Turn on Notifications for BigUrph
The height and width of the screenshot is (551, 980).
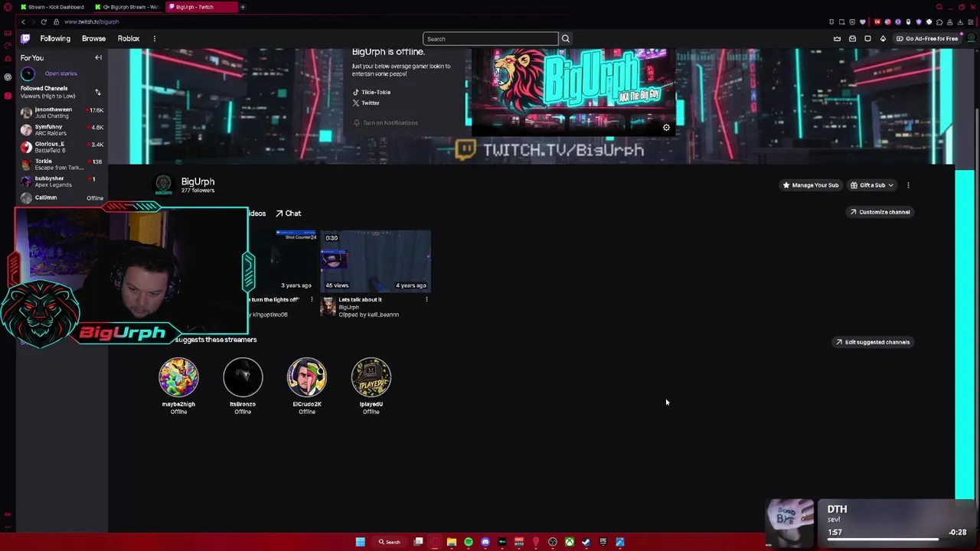pos(386,122)
